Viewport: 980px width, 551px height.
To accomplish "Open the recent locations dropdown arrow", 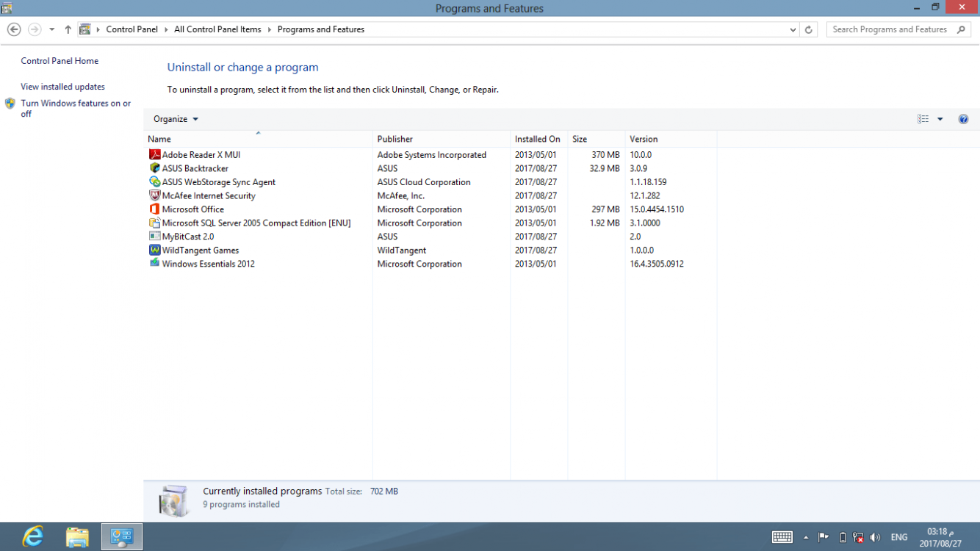I will 51,29.
